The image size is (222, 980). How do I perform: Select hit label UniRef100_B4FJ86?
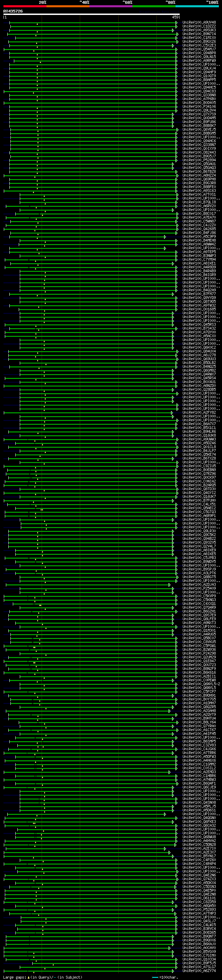point(199,233)
